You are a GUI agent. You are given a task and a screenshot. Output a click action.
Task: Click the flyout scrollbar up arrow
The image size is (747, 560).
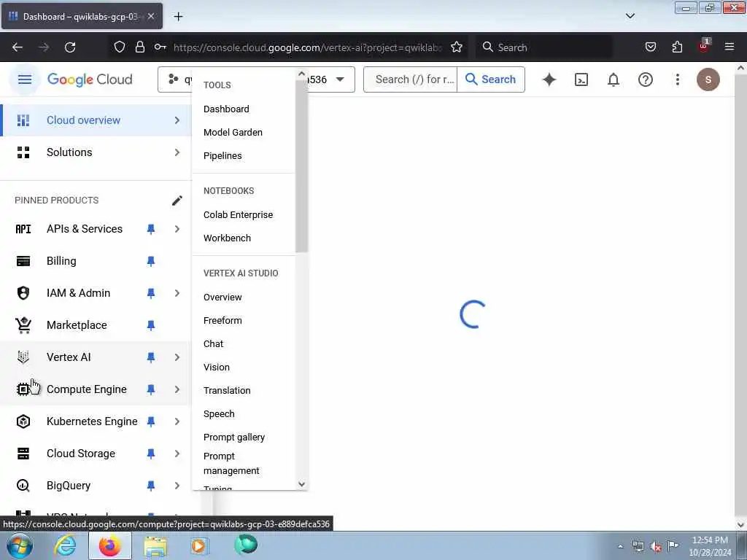[x=301, y=74]
